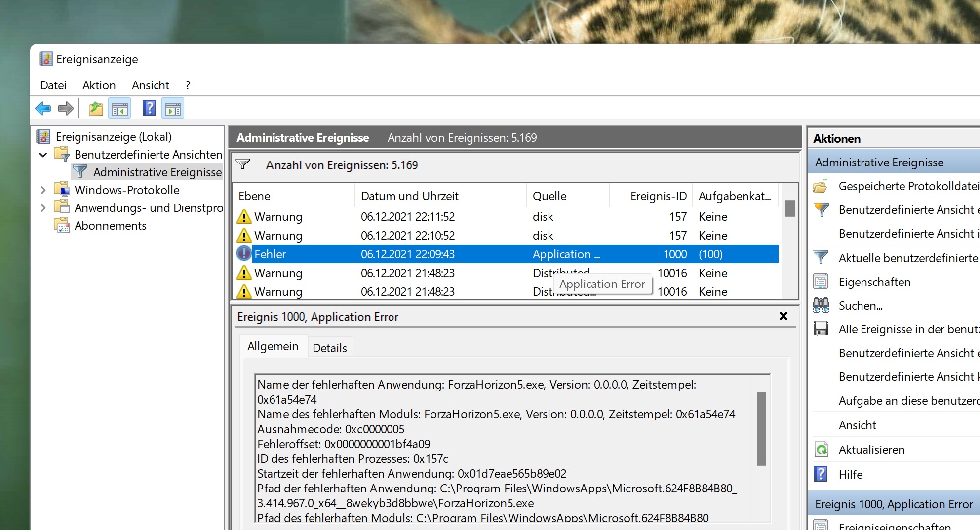The width and height of the screenshot is (980, 530).
Task: Open the ? help menu
Action: pyautogui.click(x=188, y=85)
